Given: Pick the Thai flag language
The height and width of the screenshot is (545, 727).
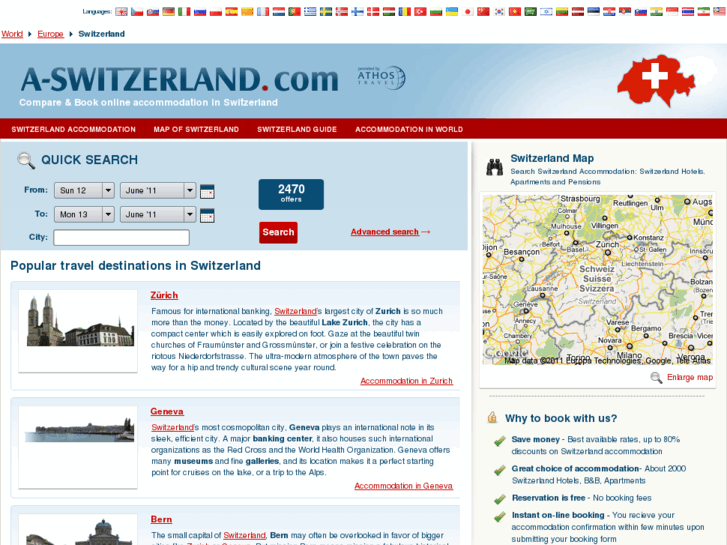Looking at the screenshot, I should [688, 12].
